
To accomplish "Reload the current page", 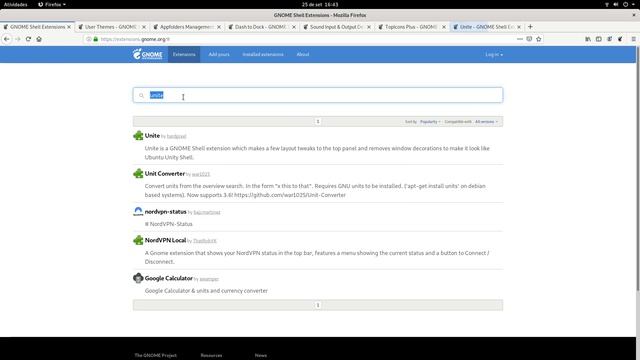I will [28, 39].
